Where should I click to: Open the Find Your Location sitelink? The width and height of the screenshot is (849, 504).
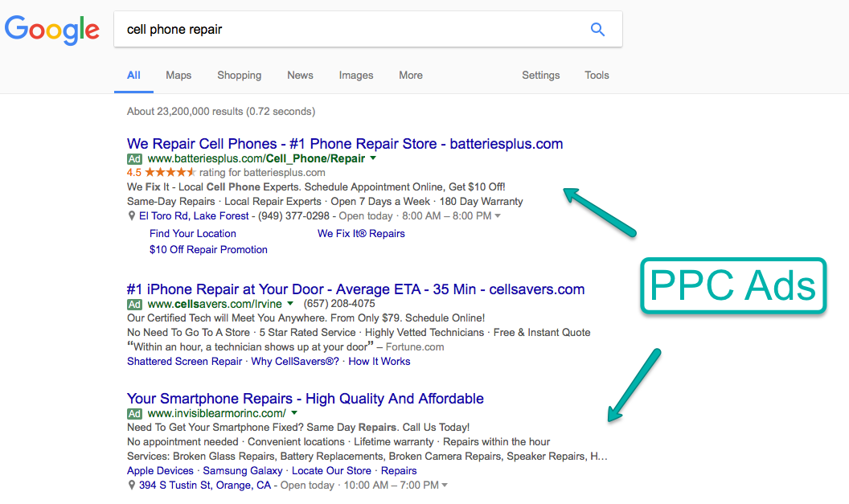tap(193, 233)
